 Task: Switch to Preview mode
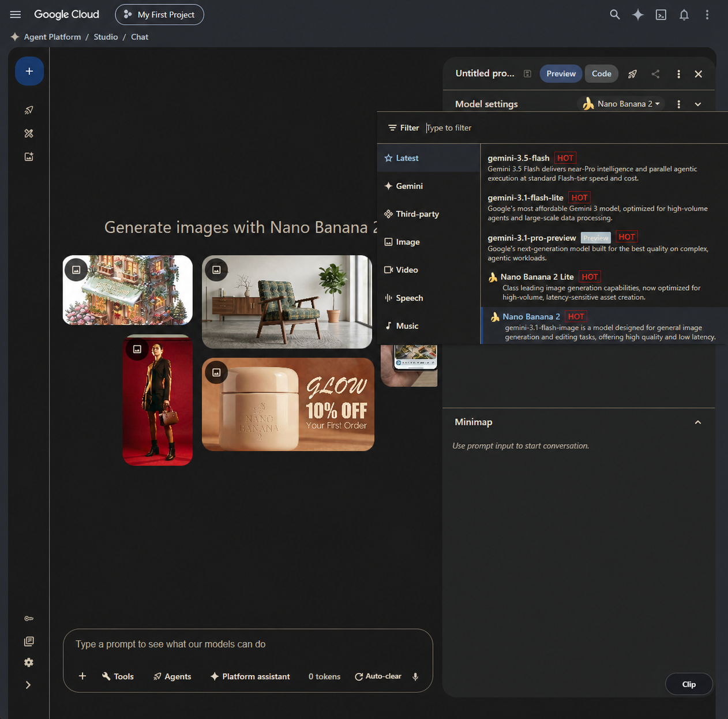click(x=561, y=73)
